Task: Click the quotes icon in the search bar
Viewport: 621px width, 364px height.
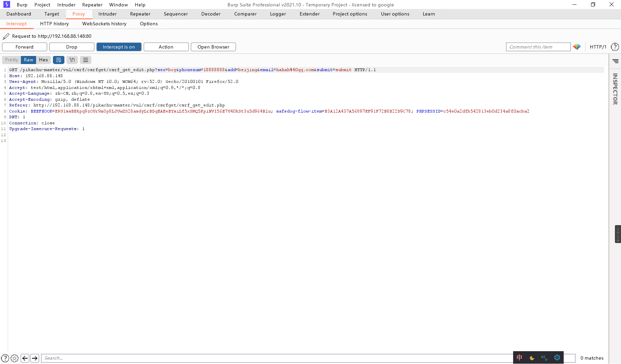Action: 544,358
